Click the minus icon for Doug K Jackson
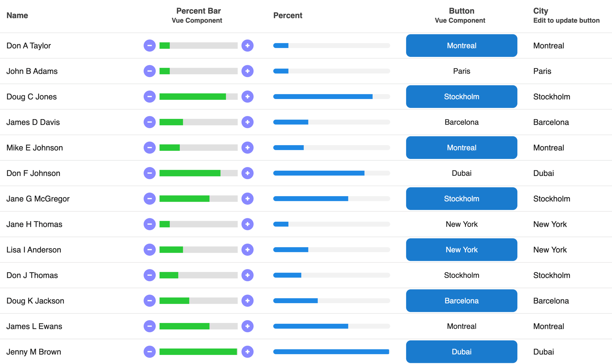The width and height of the screenshot is (612, 364). pos(150,301)
